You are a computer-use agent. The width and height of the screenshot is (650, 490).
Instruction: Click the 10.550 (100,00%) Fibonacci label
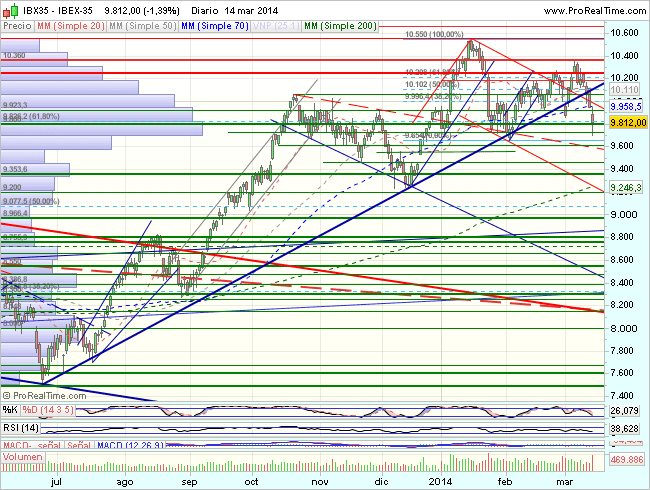pos(434,34)
